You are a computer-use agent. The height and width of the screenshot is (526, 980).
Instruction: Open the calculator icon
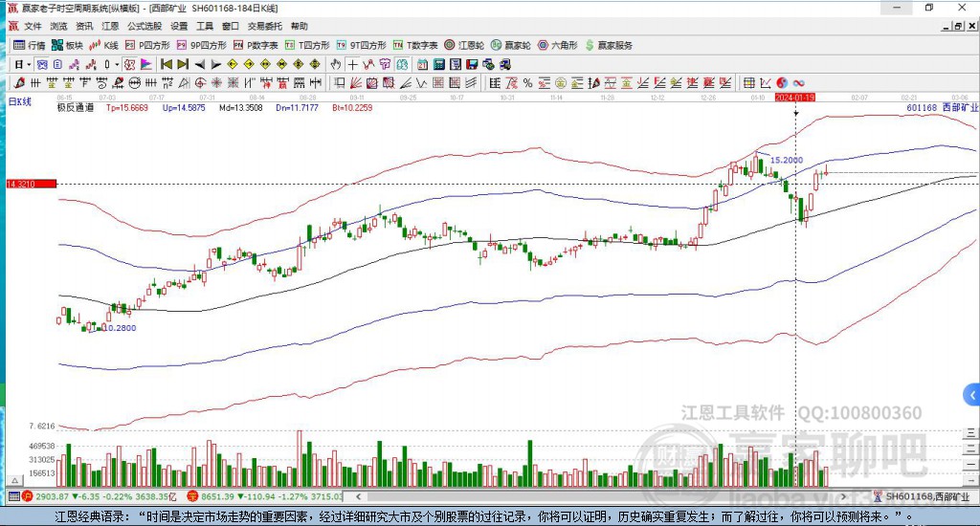[x=439, y=64]
